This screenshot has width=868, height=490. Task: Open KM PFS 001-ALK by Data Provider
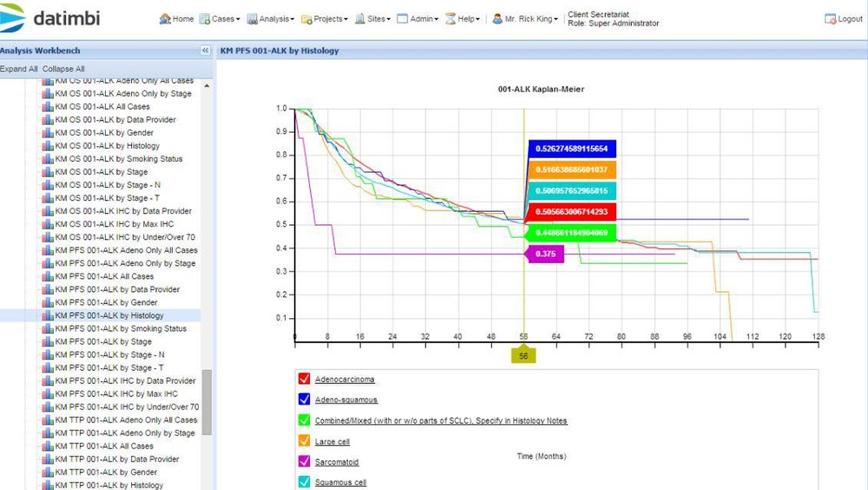click(x=117, y=289)
